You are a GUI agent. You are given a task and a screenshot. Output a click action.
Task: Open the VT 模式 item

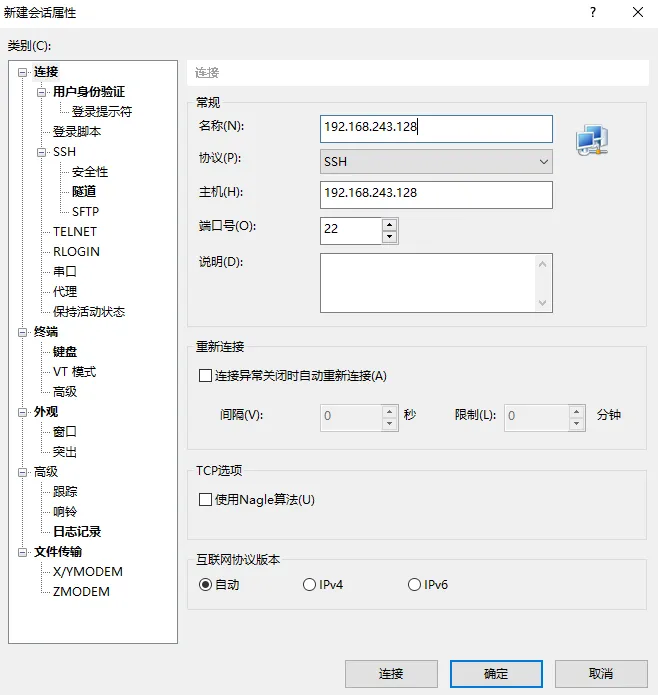[x=74, y=371]
